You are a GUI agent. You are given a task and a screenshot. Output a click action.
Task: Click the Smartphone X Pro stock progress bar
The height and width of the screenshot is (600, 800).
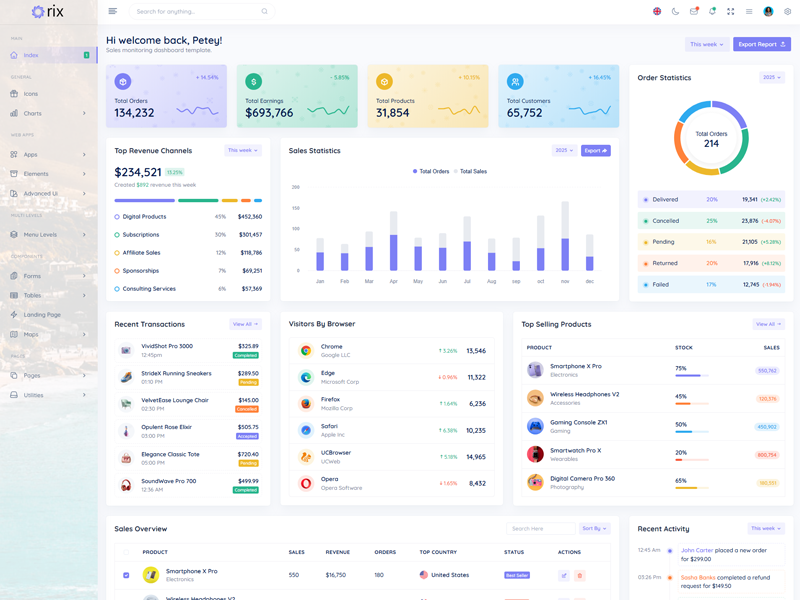(x=691, y=375)
